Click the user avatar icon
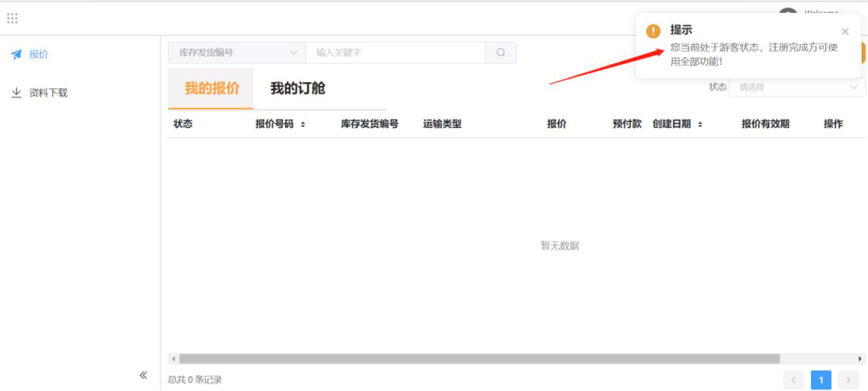 coord(788,11)
